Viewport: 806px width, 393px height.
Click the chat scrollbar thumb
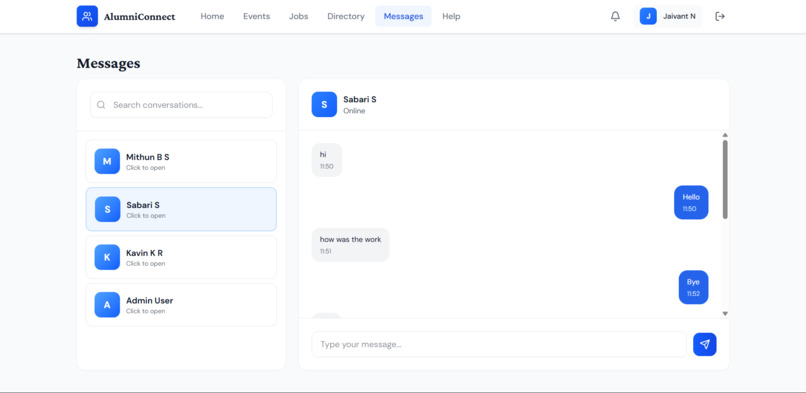tap(725, 179)
